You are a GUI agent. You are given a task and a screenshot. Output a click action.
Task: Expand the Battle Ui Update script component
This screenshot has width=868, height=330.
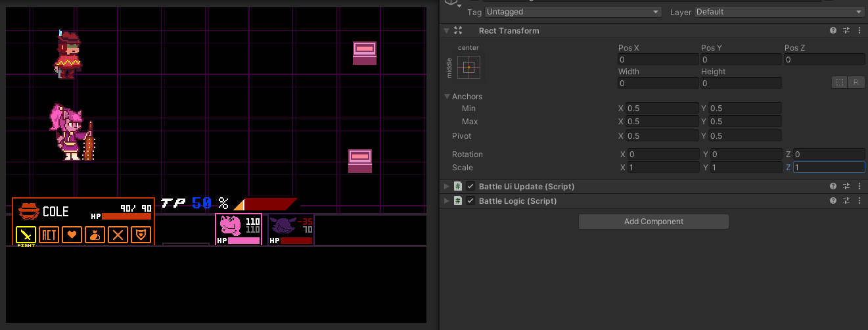(x=447, y=187)
